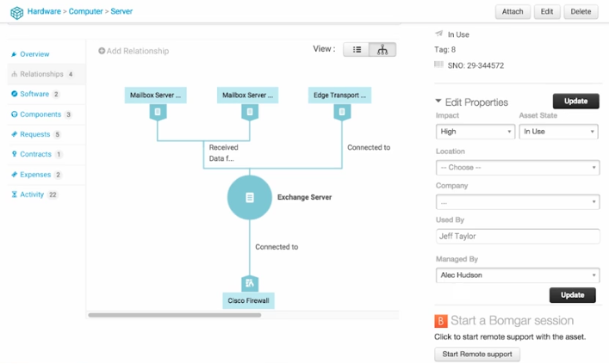Click the Activity hourglass icon
The image size is (609, 364).
15,194
